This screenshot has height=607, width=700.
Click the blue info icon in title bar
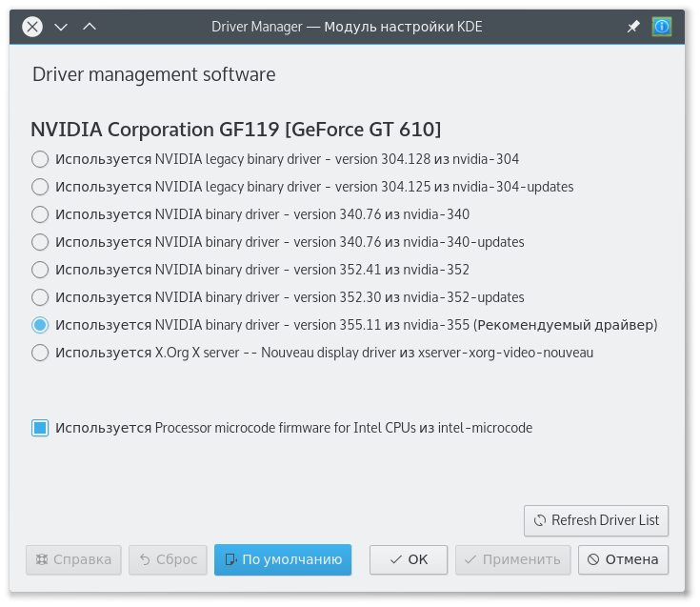pyautogui.click(x=662, y=27)
